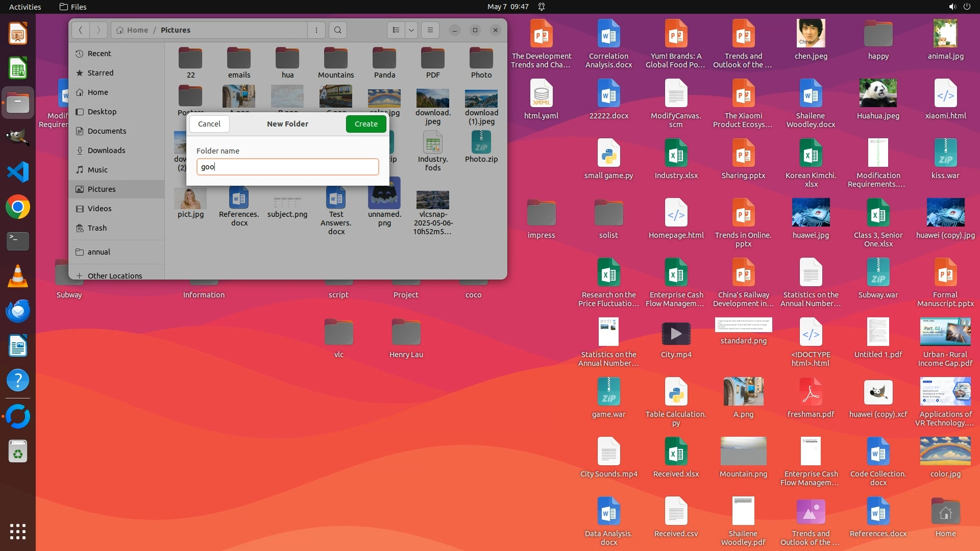Open the hamburger main menu in Files

430,30
